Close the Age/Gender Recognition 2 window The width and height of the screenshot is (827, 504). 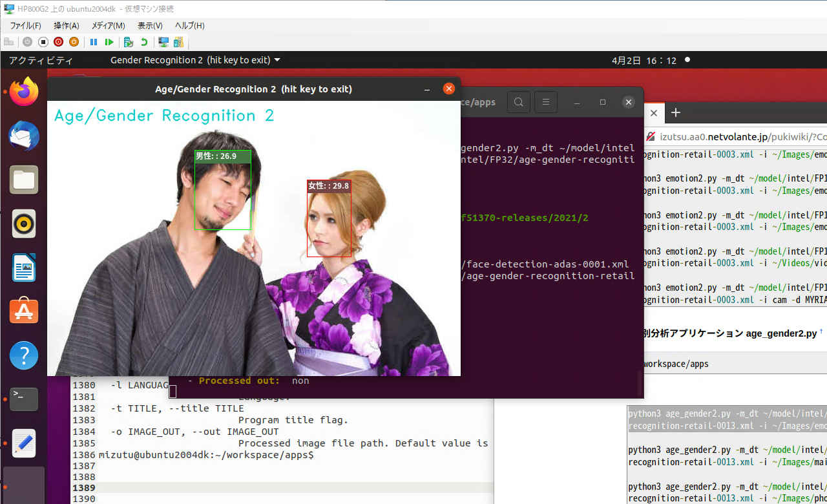coord(448,89)
